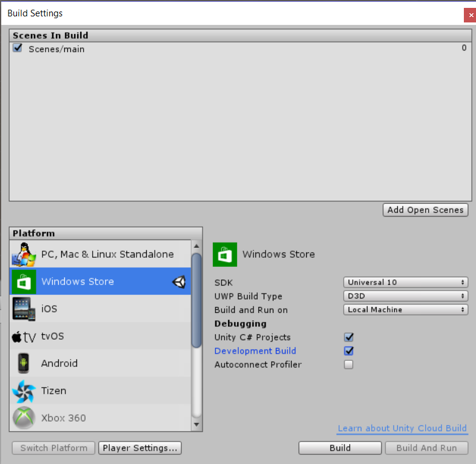Click the Autoconnect Profiler label

click(x=258, y=365)
